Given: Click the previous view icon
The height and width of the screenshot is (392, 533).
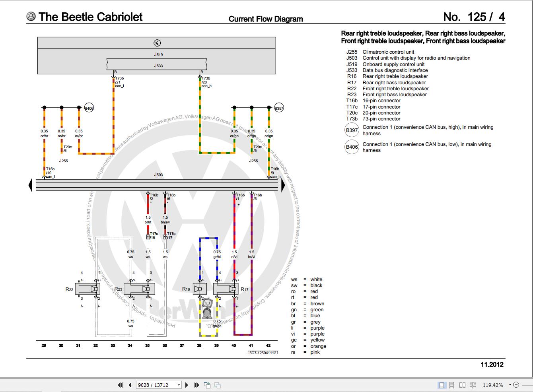Looking at the screenshot, I should (207, 385).
